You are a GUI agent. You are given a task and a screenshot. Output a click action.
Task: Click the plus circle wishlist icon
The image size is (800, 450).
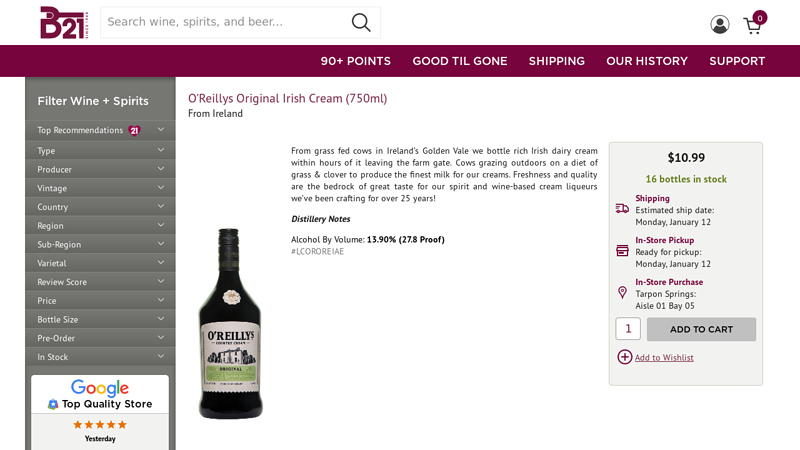click(x=624, y=357)
